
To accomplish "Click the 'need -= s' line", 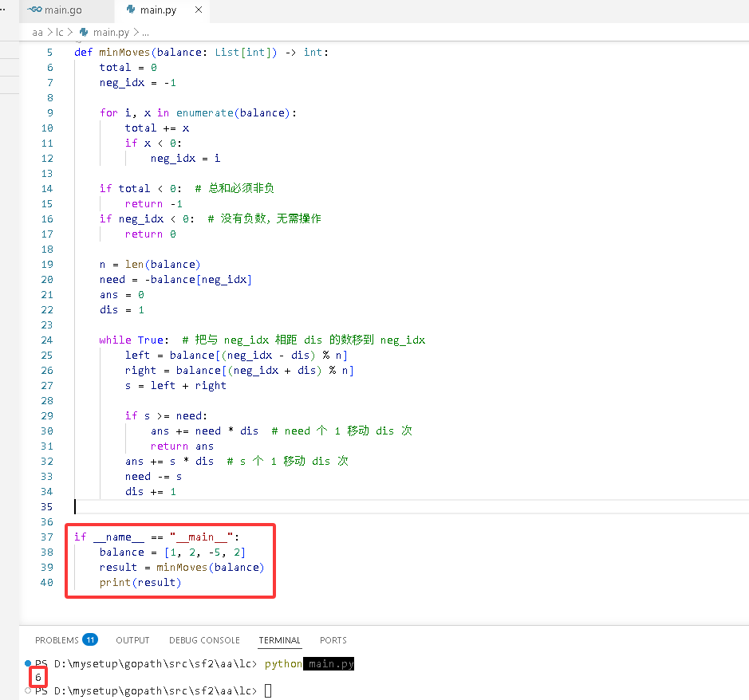I will click(153, 477).
